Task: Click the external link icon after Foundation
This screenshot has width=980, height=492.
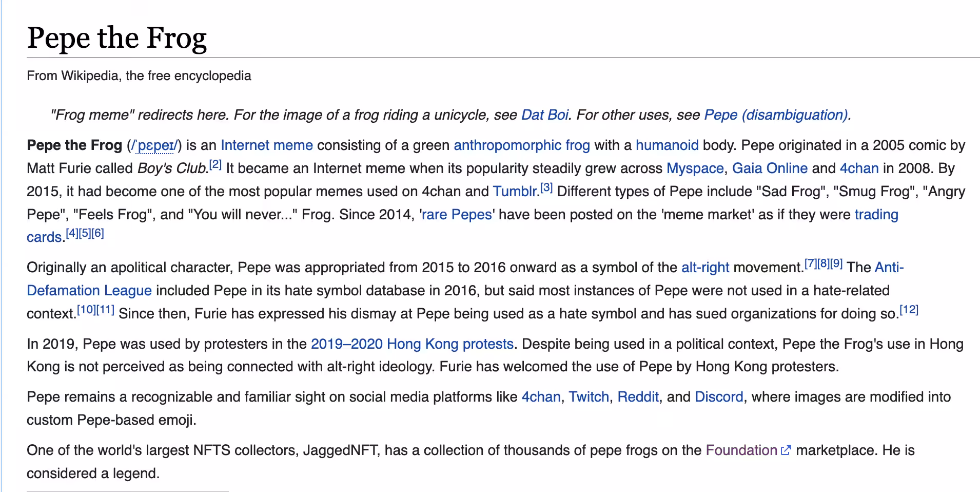Action: click(x=786, y=450)
